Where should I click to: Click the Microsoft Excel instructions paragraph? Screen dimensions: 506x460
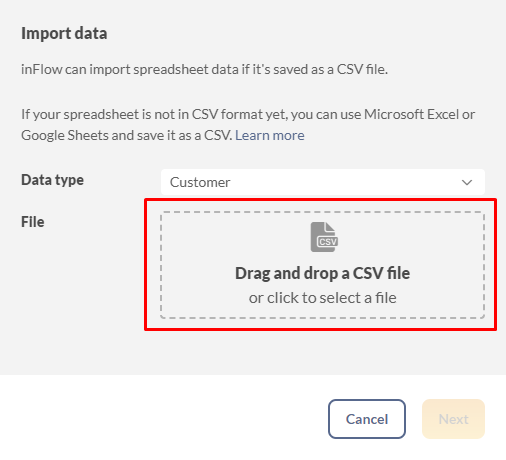tap(248, 125)
